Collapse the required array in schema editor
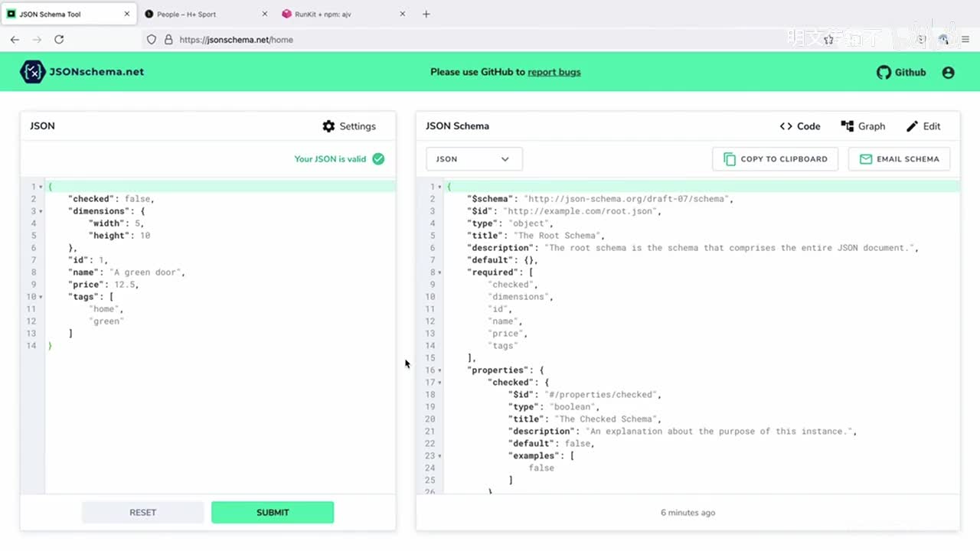Image resolution: width=980 pixels, height=551 pixels. (439, 272)
